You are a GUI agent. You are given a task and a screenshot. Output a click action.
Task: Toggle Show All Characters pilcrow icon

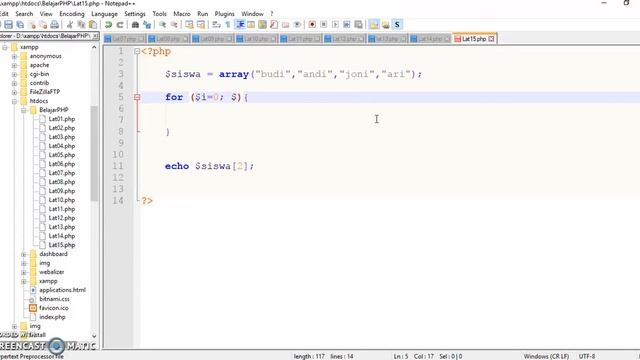(228, 24)
